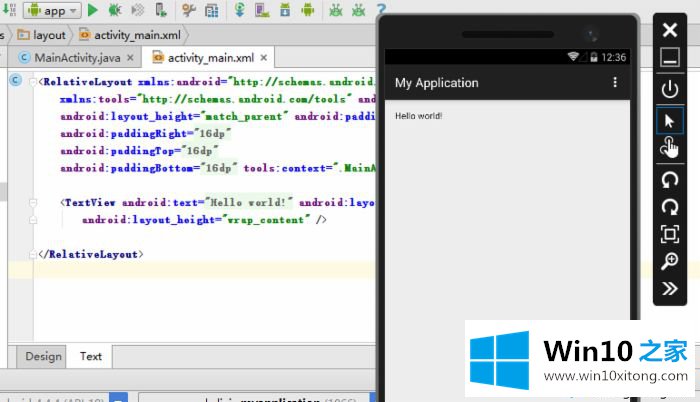
Task: Open the emulator zoom magnifier tool
Action: [x=670, y=261]
